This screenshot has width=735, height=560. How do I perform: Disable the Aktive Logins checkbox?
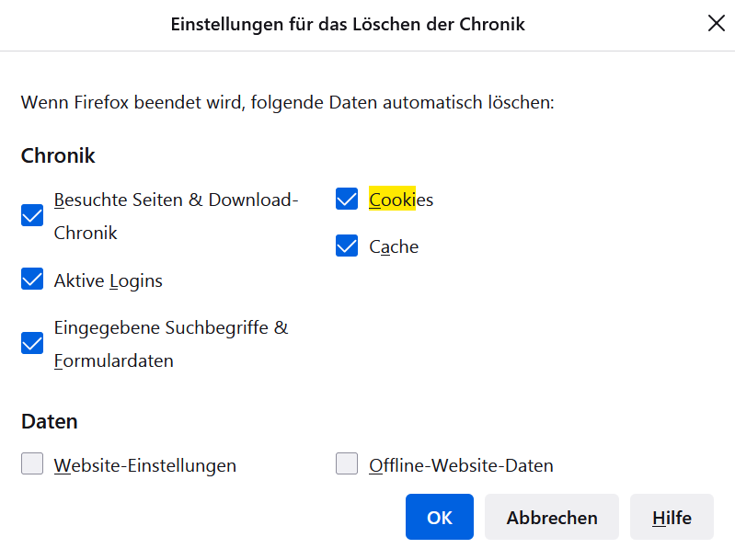tap(32, 280)
